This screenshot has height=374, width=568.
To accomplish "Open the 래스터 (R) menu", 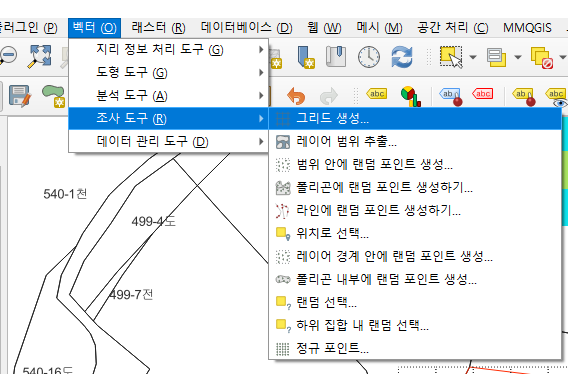I will point(158,28).
